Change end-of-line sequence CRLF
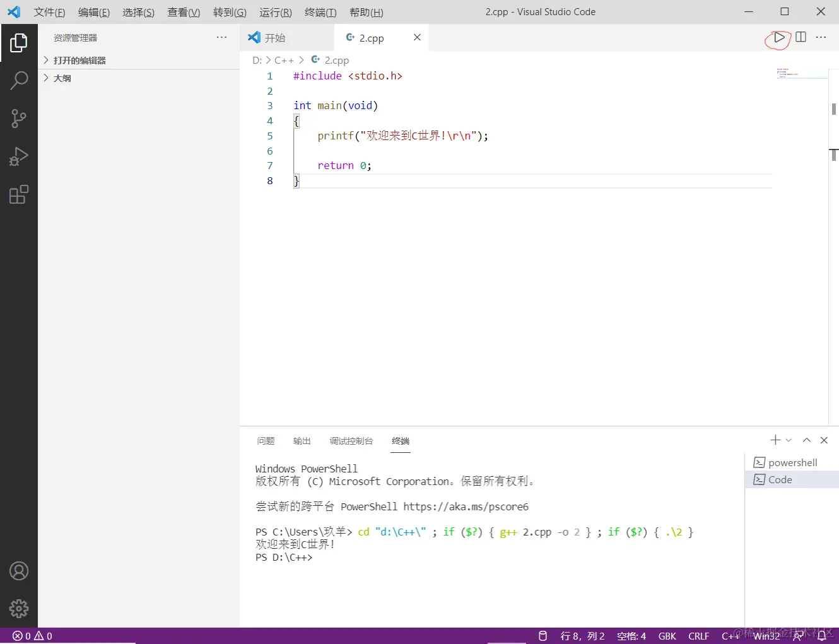The height and width of the screenshot is (644, 839). 698,636
